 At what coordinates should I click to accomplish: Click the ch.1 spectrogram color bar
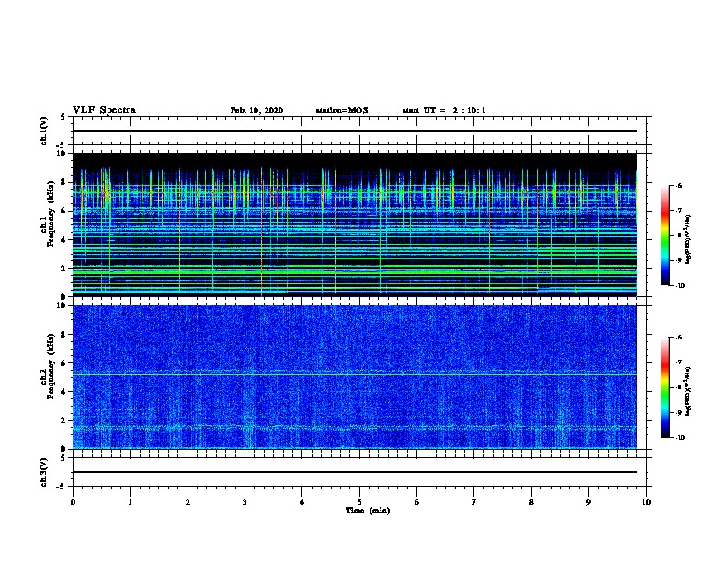click(x=665, y=236)
